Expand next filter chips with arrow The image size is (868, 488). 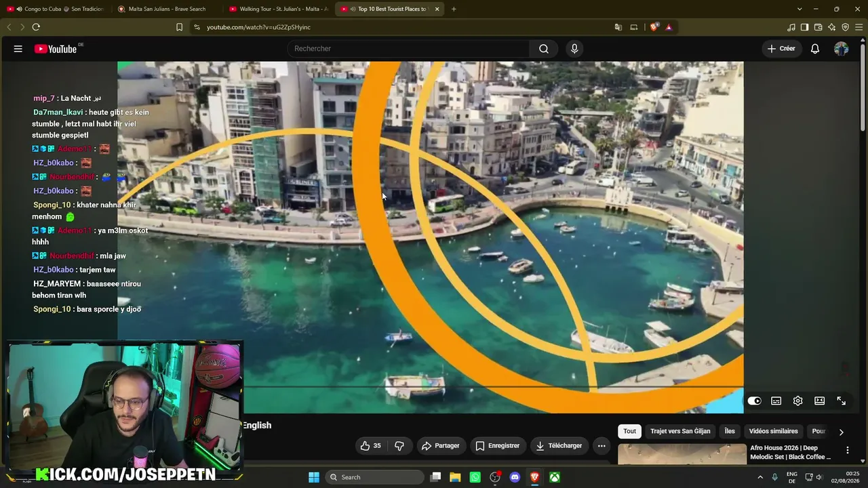click(841, 432)
